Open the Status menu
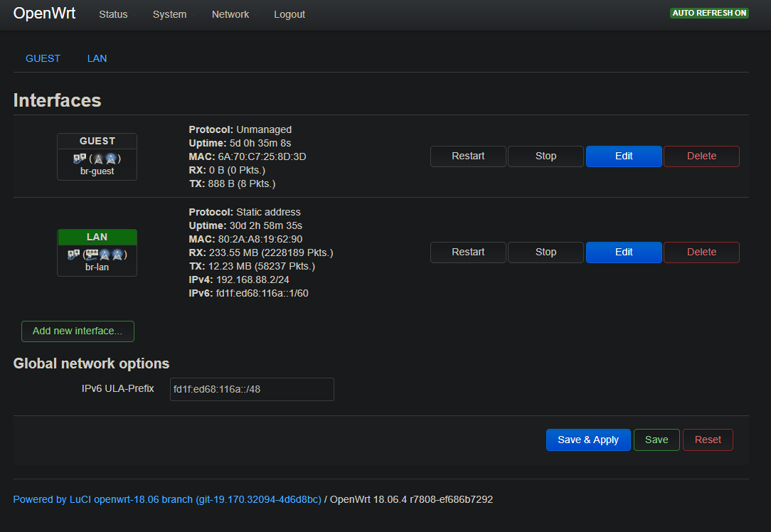Screen dimensions: 771x532 point(113,14)
